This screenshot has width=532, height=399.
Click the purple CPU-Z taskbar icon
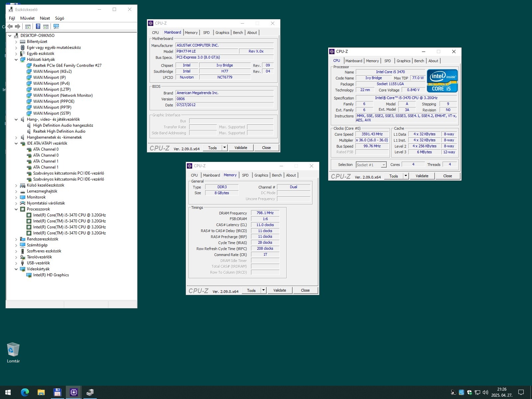point(73,392)
